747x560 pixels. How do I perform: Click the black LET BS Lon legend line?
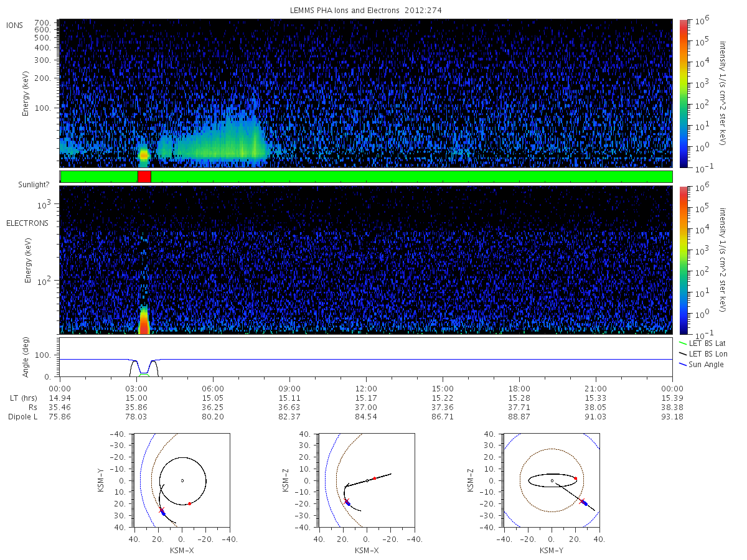[682, 353]
